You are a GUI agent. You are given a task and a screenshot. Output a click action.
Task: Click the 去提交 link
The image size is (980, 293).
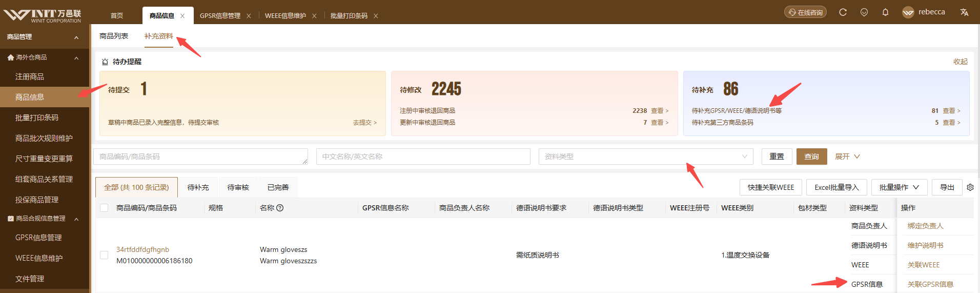(x=364, y=123)
